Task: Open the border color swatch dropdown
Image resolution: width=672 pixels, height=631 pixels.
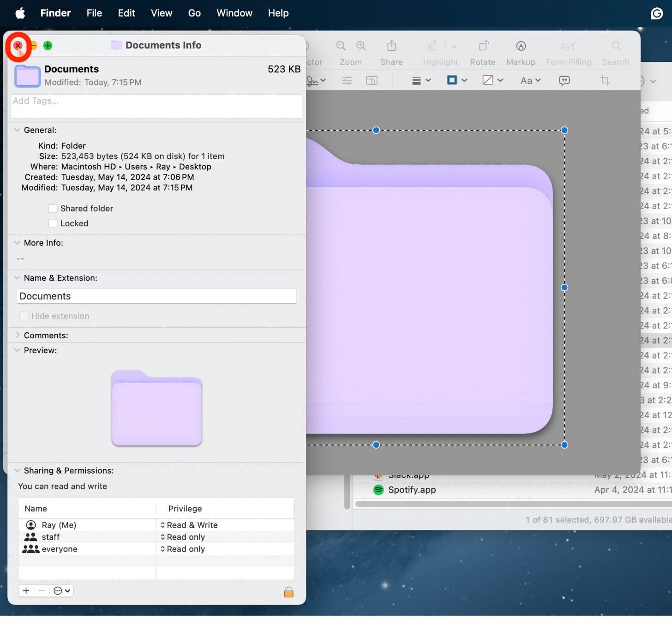Action: tap(457, 80)
